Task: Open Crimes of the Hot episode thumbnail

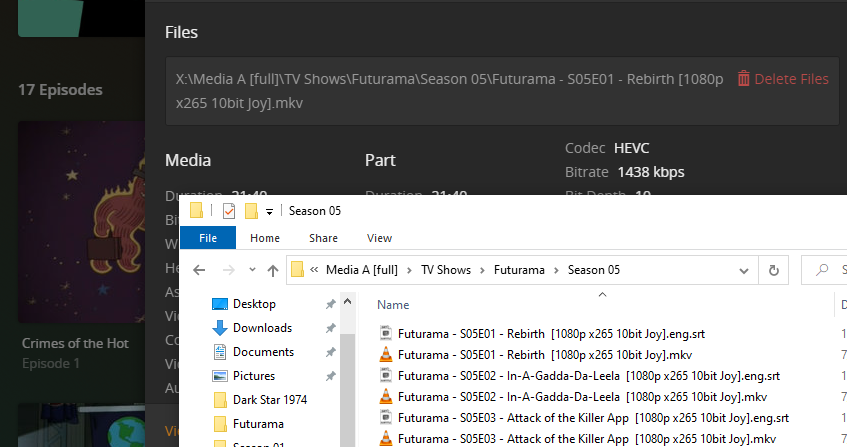Action: [82, 222]
